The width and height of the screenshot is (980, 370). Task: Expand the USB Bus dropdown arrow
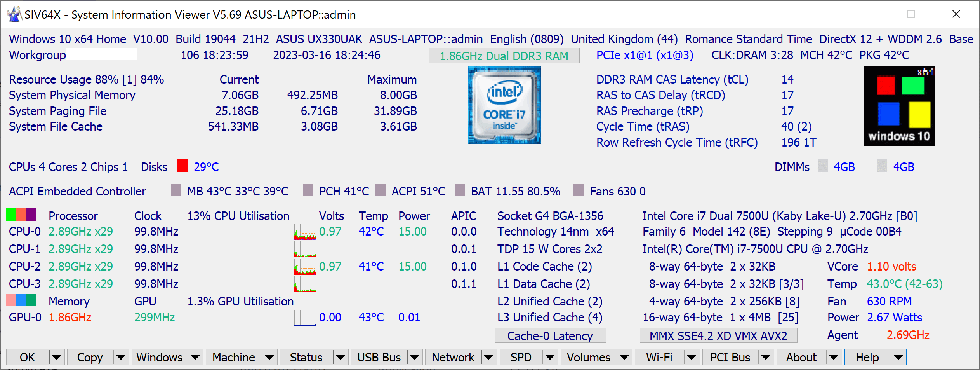414,357
